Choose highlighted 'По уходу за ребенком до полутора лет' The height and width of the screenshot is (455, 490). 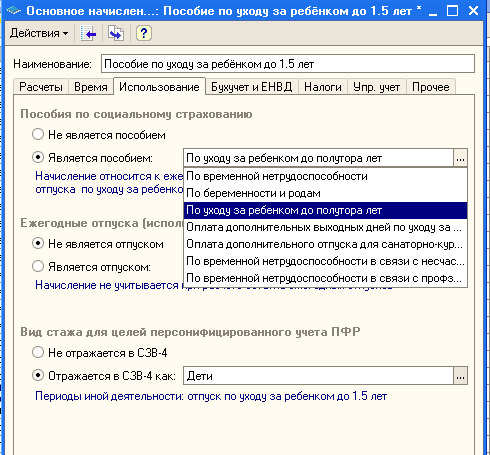point(325,210)
